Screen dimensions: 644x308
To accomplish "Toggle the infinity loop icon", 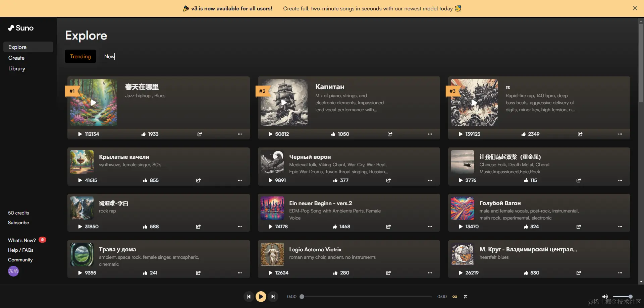I will click(455, 297).
